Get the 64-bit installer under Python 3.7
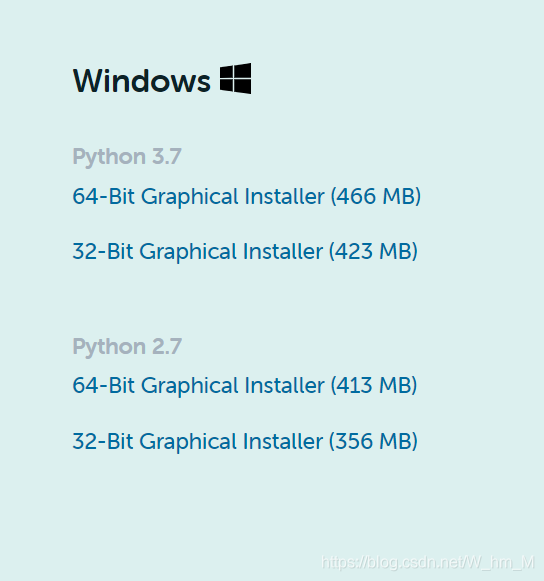The image size is (544, 581). [x=246, y=196]
